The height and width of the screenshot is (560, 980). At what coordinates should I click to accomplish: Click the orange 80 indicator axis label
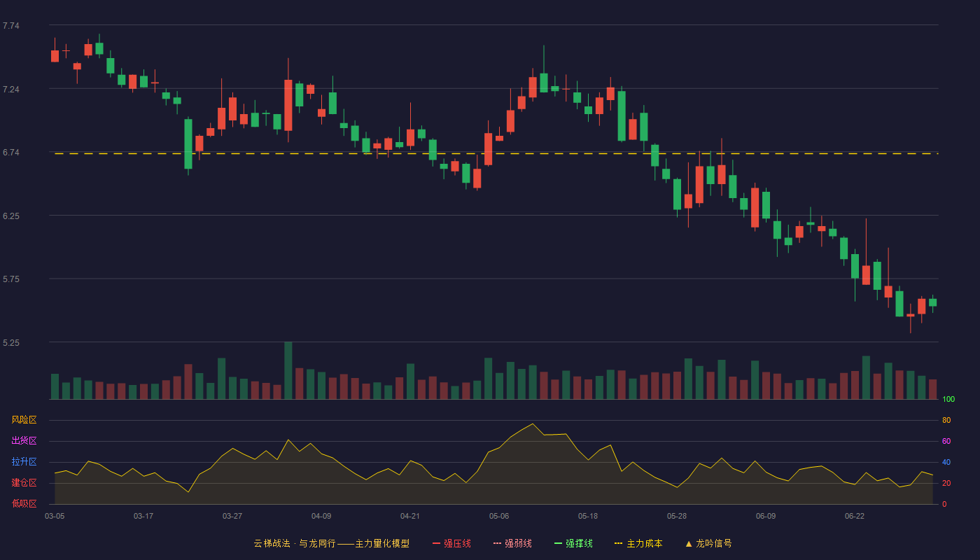(x=946, y=421)
